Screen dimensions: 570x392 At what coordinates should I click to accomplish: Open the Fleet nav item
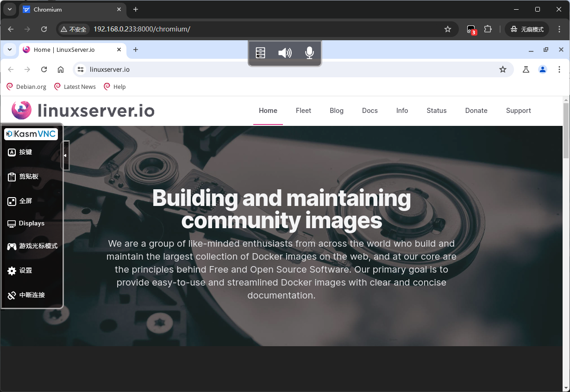pyautogui.click(x=303, y=111)
